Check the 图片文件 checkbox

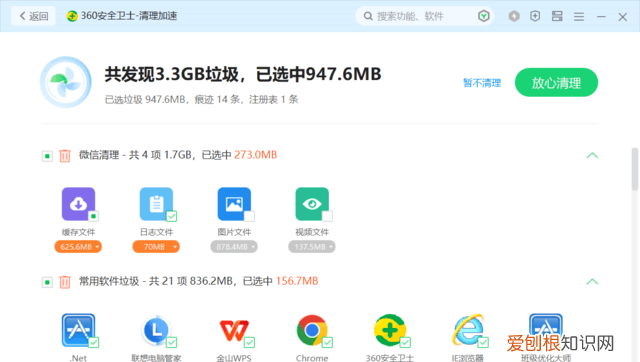pyautogui.click(x=249, y=216)
